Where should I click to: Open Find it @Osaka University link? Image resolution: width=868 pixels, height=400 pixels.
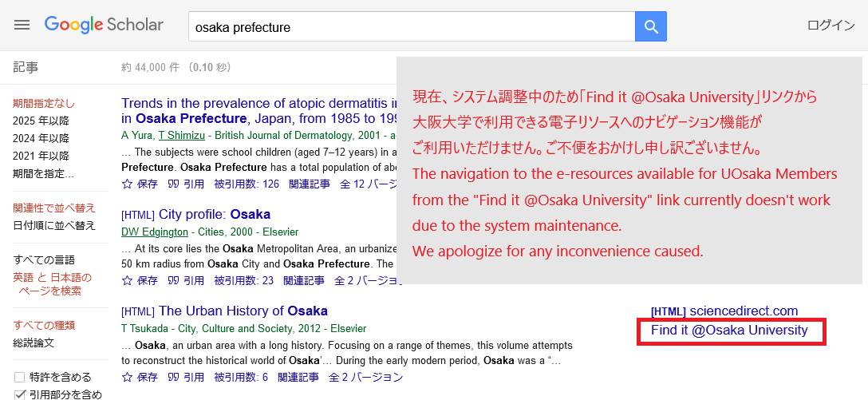click(x=729, y=331)
